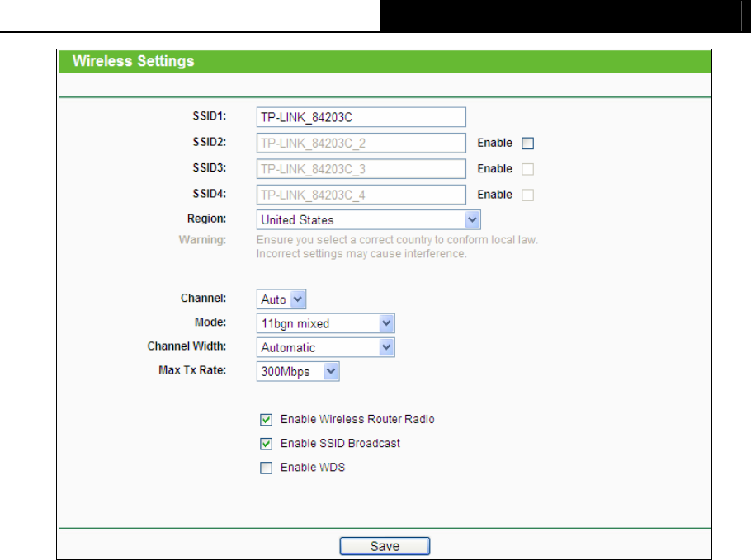751x560 pixels.
Task: Uncheck Enable SSID Broadcast
Action: coord(267,444)
